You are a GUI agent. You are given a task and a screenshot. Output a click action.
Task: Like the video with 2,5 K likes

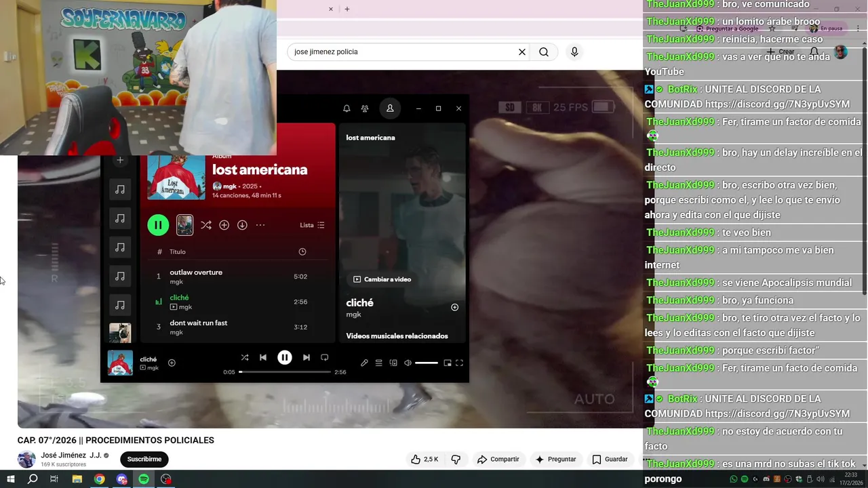pyautogui.click(x=425, y=460)
